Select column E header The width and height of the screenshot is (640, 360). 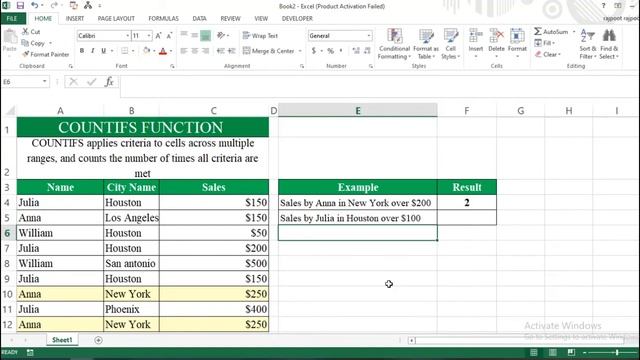pos(358,111)
